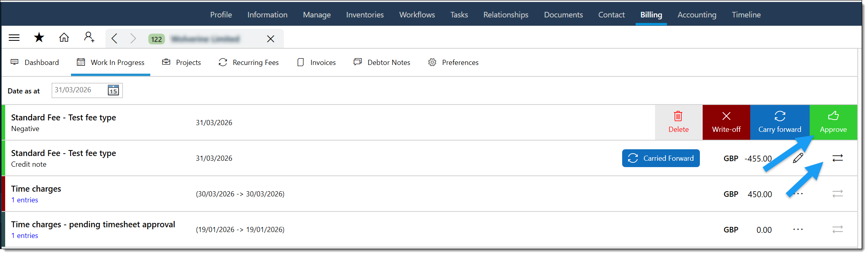Open calendar picker for Date as at
The height and width of the screenshot is (255, 868).
pos(113,90)
